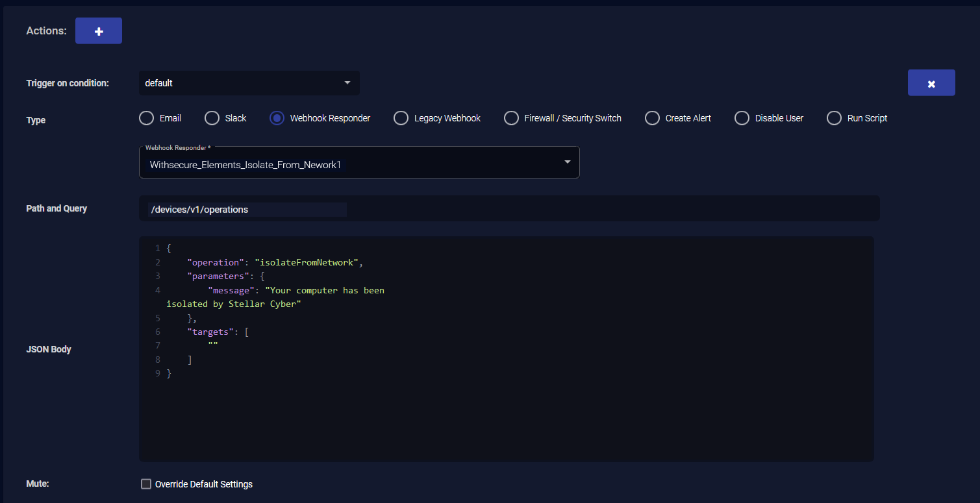
Task: Click the JSON Body label
Action: point(49,349)
